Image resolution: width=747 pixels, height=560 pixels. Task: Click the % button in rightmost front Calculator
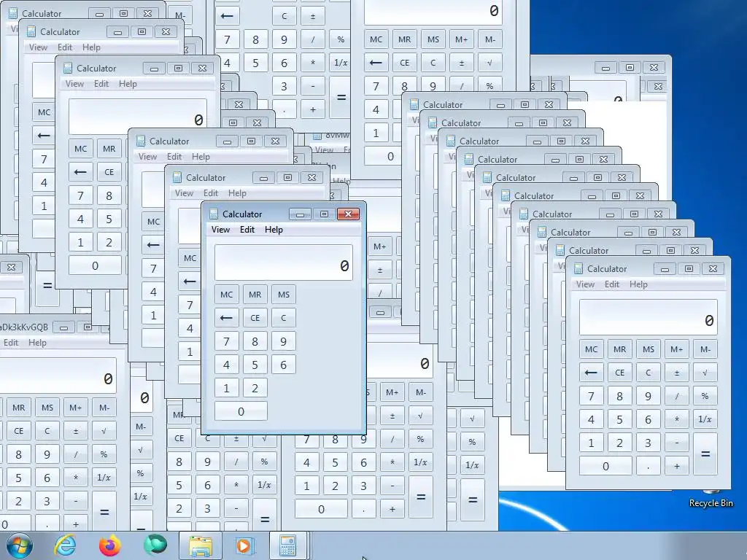coord(705,396)
